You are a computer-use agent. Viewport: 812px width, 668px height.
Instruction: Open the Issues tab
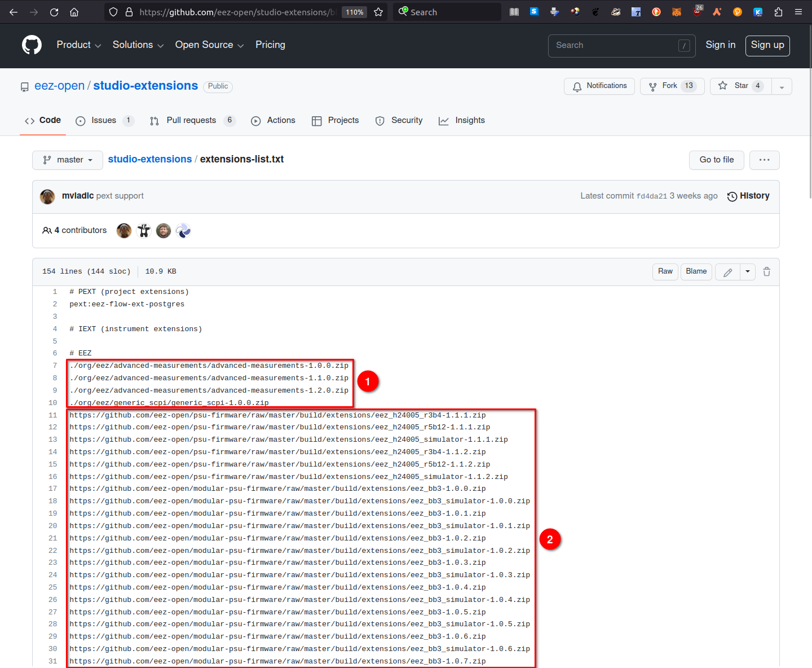click(x=105, y=121)
